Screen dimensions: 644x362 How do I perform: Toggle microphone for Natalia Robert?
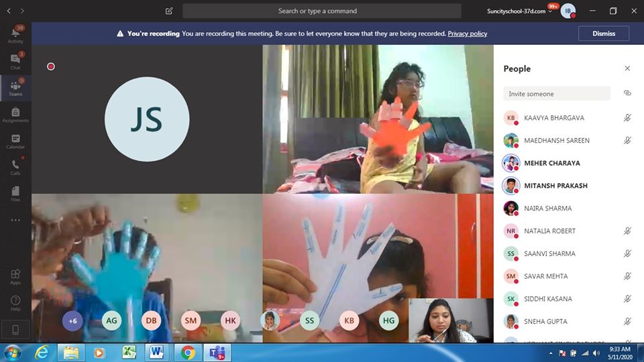tap(627, 231)
